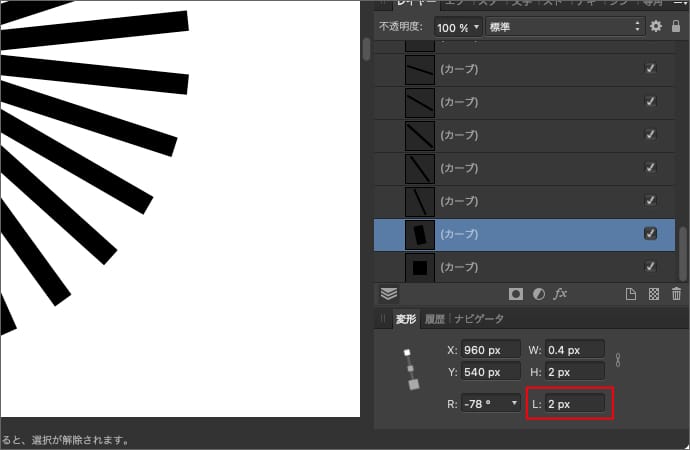This screenshot has height=450, width=690.
Task: Open layer effects with the fx icon
Action: point(561,294)
